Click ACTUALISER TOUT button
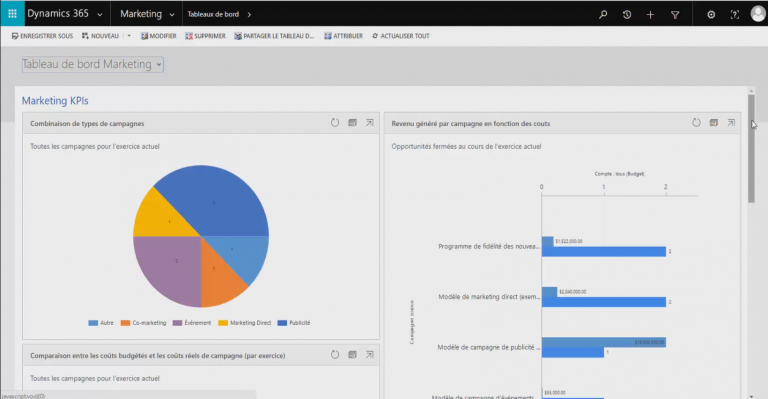The width and height of the screenshot is (768, 399). (401, 36)
